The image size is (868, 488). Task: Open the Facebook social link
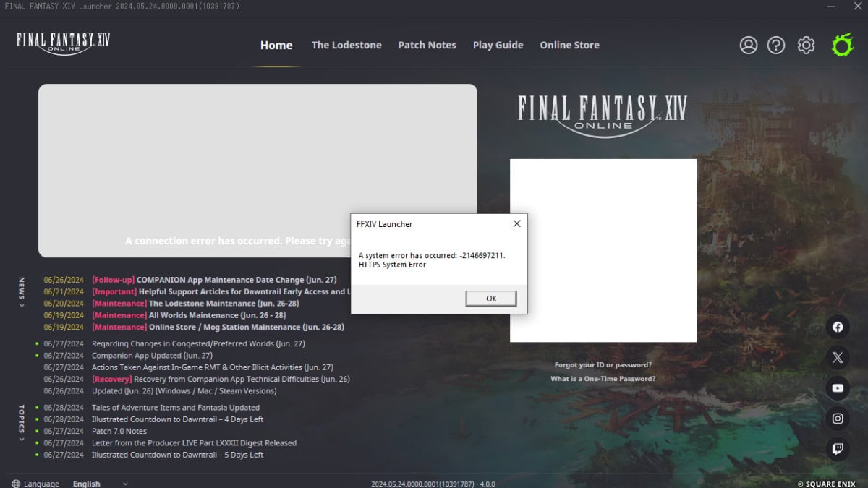click(x=838, y=327)
